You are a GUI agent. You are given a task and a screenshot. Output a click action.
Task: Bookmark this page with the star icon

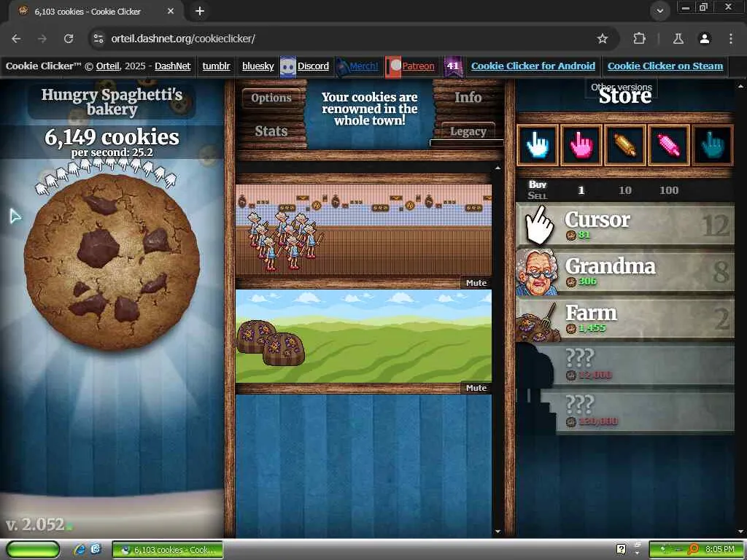click(x=603, y=39)
